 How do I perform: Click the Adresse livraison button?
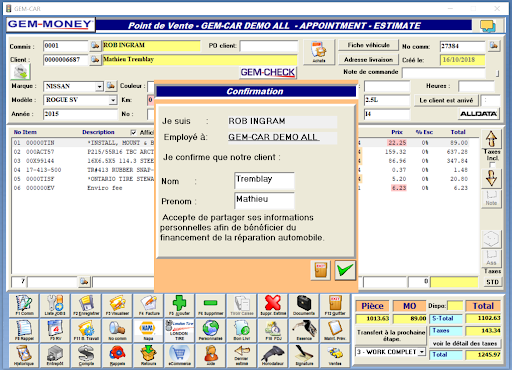coord(368,60)
